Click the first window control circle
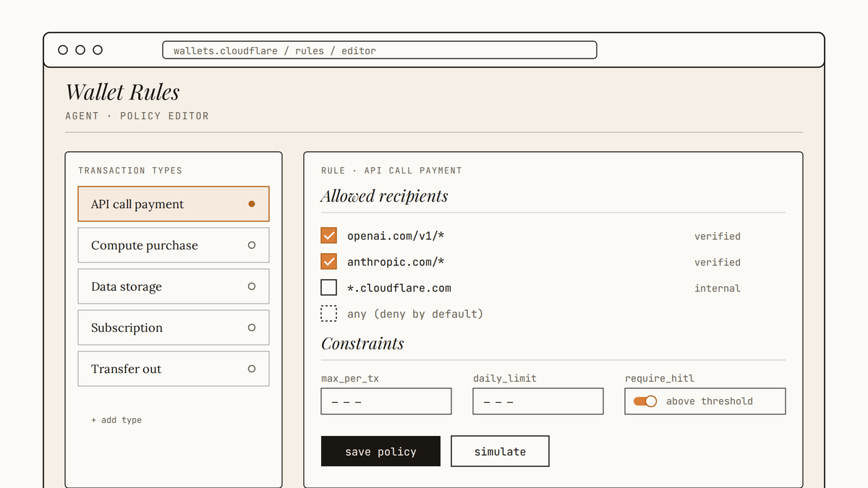 (x=63, y=50)
